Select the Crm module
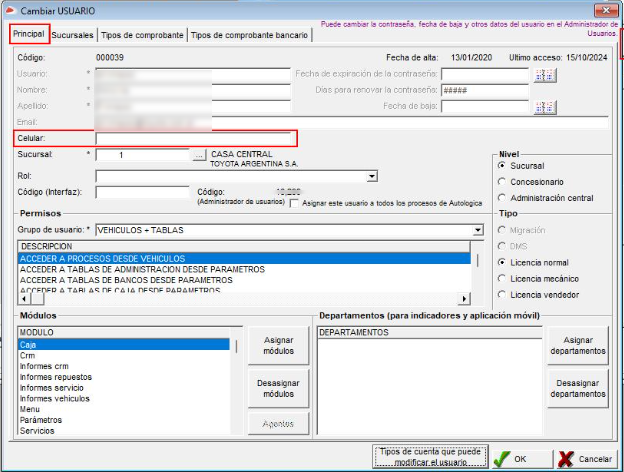Image resolution: width=624 pixels, height=472 pixels. point(124,355)
